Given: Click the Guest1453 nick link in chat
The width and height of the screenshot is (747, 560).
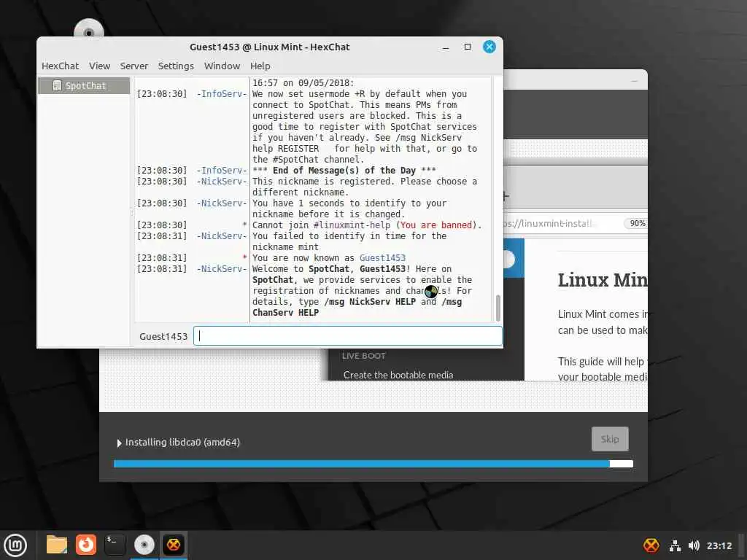Looking at the screenshot, I should pos(382,257).
